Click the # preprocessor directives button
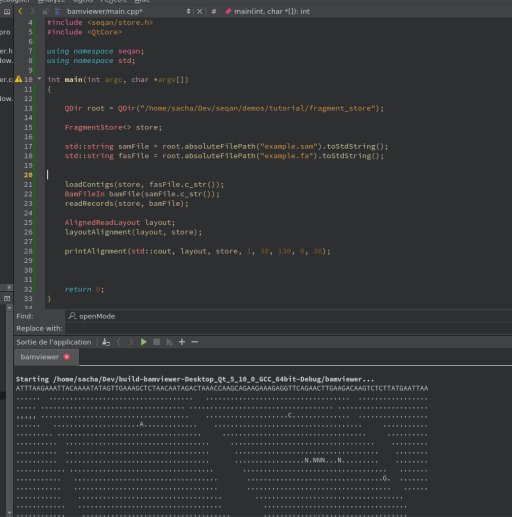The image size is (512, 517). coord(214,12)
